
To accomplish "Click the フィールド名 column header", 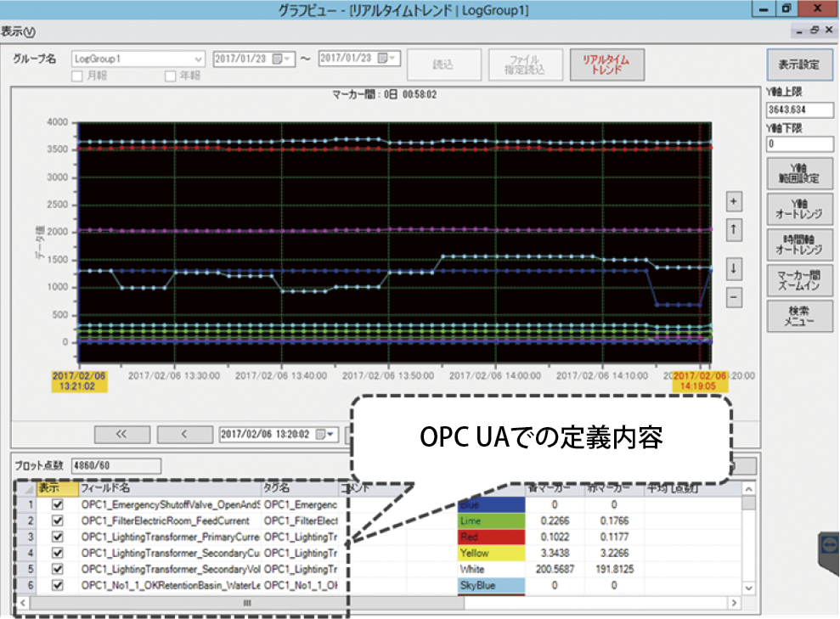I will pyautogui.click(x=170, y=489).
